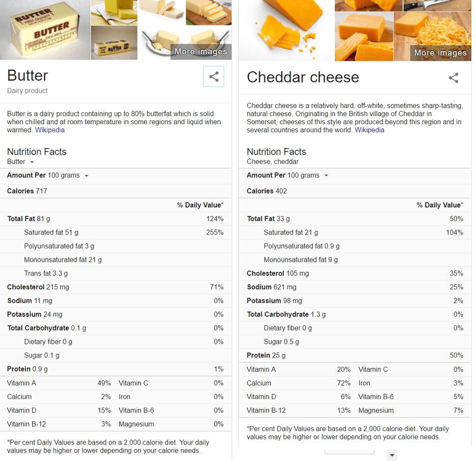Open the Wikipedia link for Butter
Viewport: 476px width, 461px height.
[x=49, y=130]
